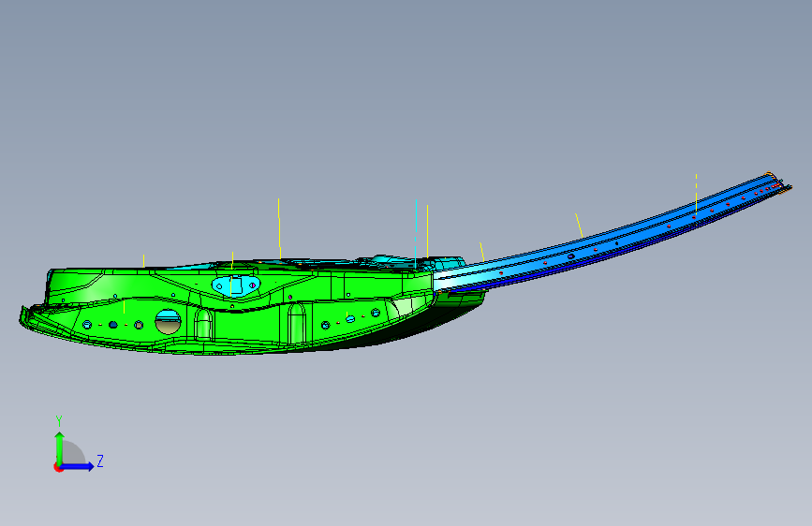Click the 'Y' axis label on the triad
The image size is (812, 526).
tap(59, 421)
